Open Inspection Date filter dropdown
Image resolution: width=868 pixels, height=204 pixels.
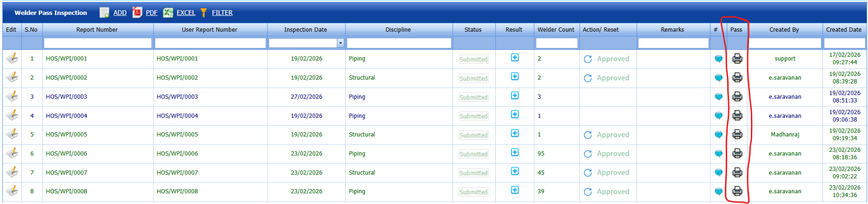pyautogui.click(x=340, y=43)
